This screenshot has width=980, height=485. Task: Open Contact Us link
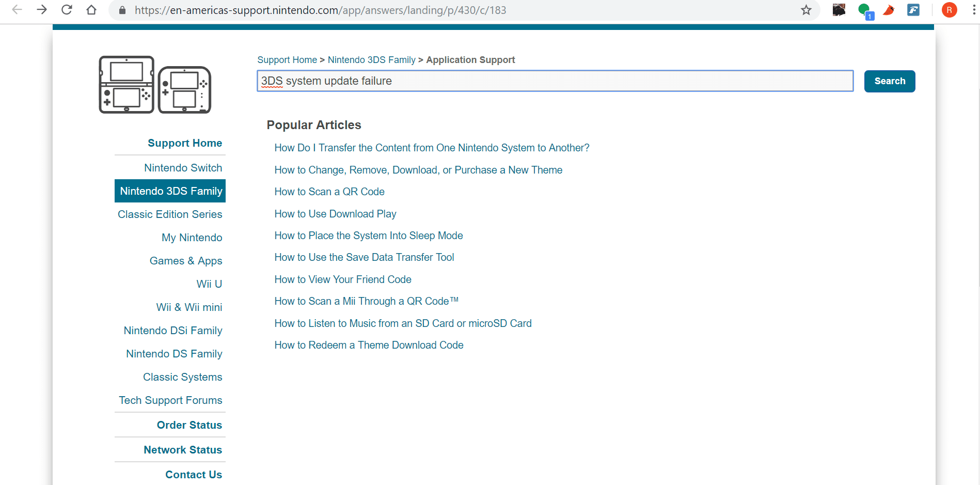click(194, 475)
